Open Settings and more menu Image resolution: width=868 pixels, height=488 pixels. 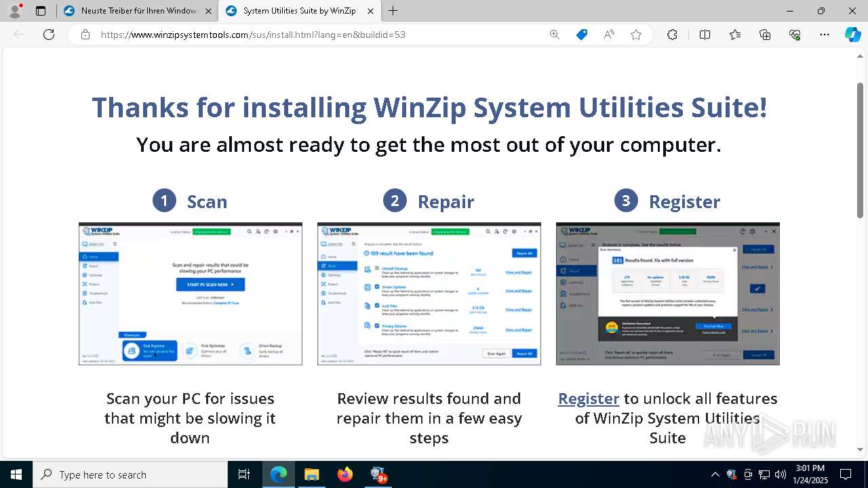825,35
